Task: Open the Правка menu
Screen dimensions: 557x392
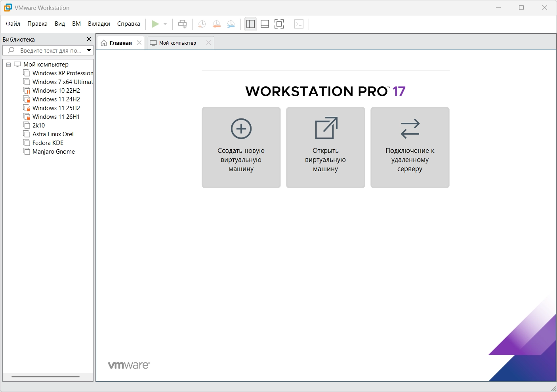Action: point(38,24)
